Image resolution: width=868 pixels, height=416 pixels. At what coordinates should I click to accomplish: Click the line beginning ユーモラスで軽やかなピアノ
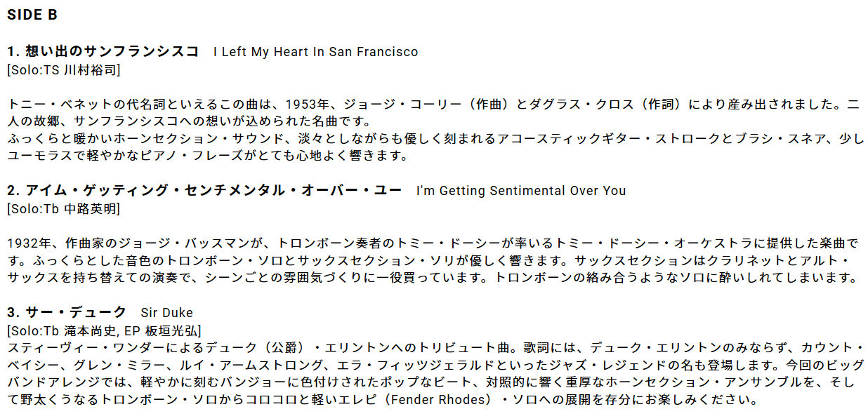(208, 156)
